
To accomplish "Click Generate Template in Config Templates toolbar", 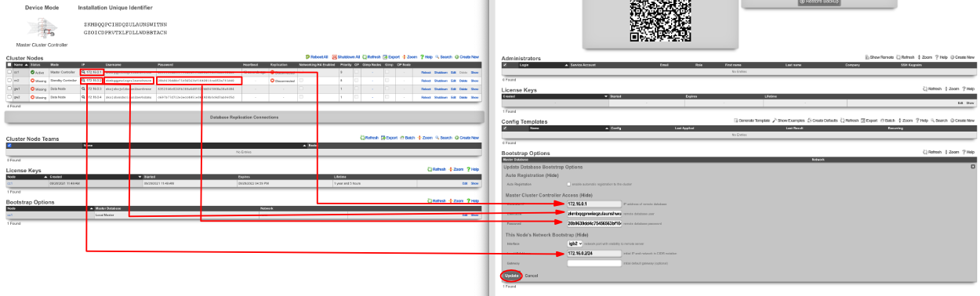I will [753, 121].
